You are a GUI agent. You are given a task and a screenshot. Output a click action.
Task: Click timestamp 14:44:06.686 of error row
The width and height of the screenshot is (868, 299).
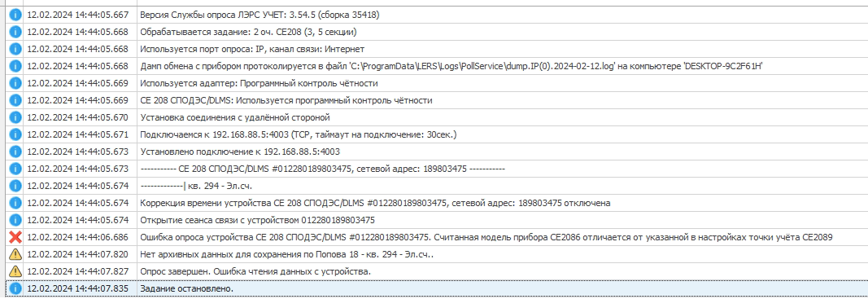tap(77, 237)
